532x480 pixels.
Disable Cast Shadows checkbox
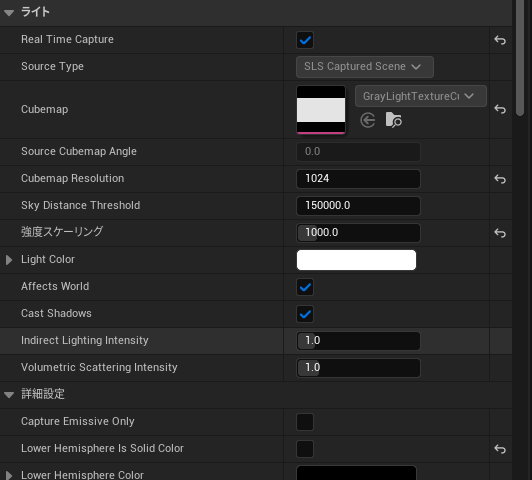click(305, 314)
